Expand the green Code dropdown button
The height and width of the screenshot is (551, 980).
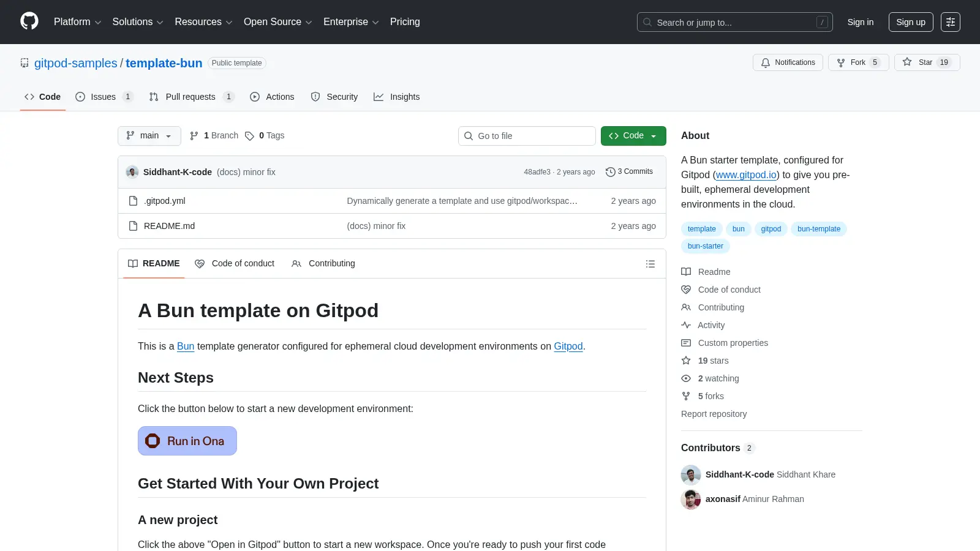tap(633, 136)
